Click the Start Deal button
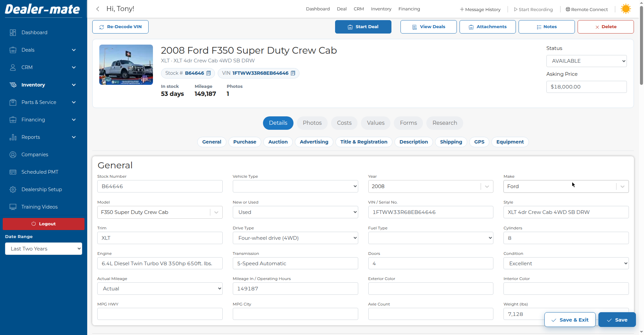 point(363,27)
